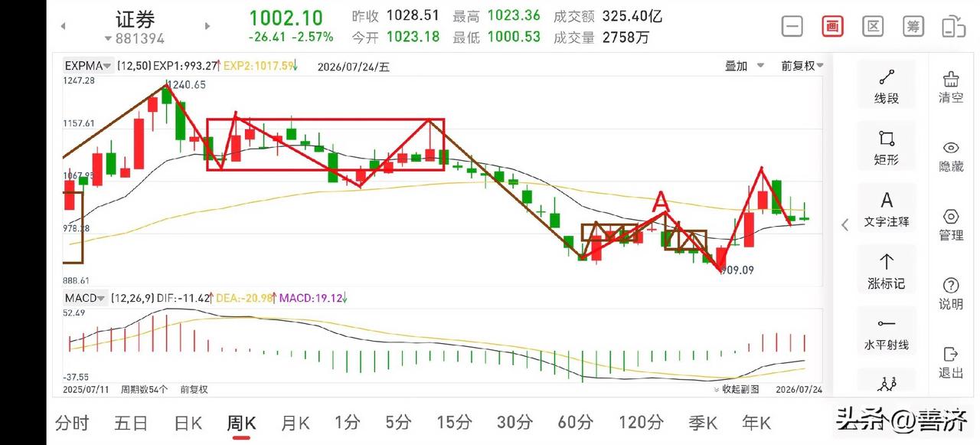Image resolution: width=980 pixels, height=445 pixels.
Task: Tap the MACD:19.12 reading
Action: [310, 298]
